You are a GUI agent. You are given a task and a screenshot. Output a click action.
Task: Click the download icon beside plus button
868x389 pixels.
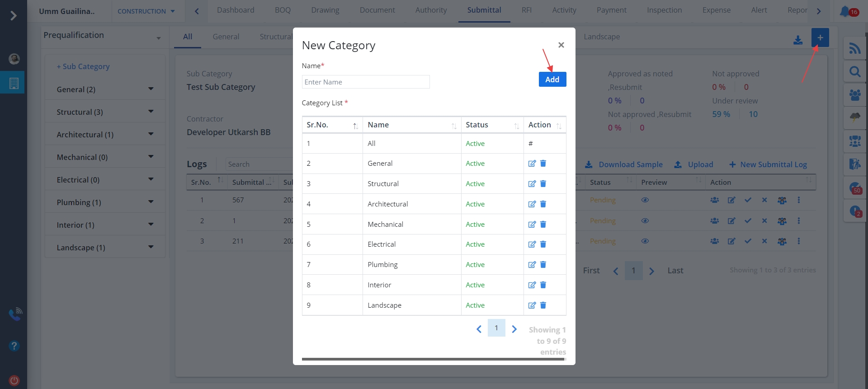pyautogui.click(x=798, y=40)
